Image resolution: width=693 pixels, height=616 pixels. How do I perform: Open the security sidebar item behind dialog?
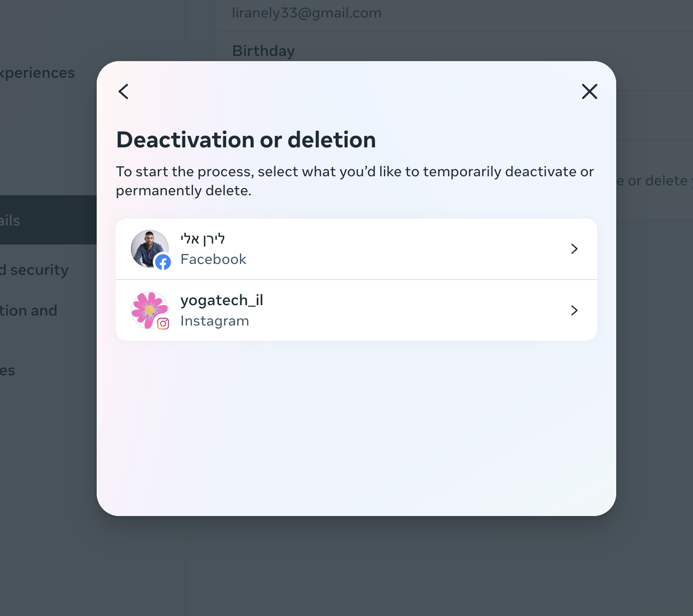pyautogui.click(x=34, y=270)
